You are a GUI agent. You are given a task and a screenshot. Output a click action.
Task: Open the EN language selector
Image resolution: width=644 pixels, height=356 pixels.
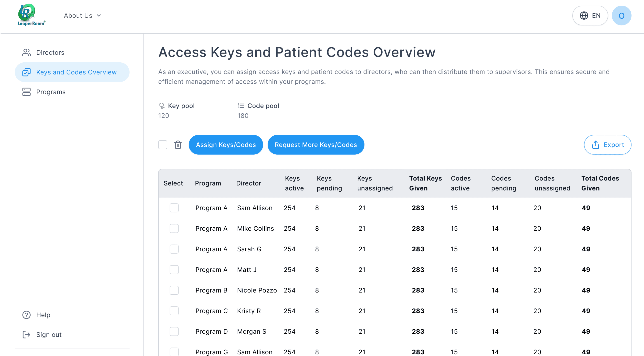click(590, 15)
